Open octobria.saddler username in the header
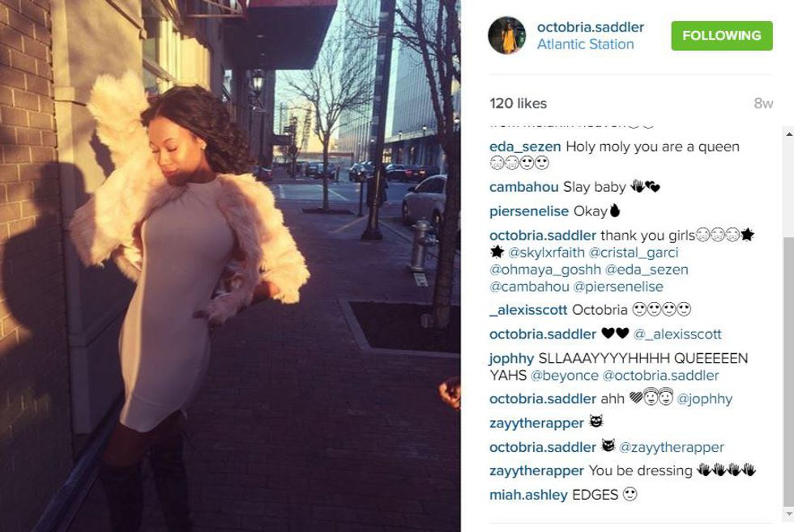Image resolution: width=794 pixels, height=532 pixels. pyautogui.click(x=591, y=28)
